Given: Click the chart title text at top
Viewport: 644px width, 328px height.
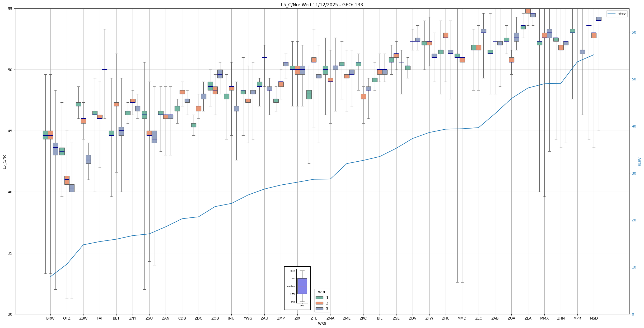Looking at the screenshot, I should pos(322,5).
